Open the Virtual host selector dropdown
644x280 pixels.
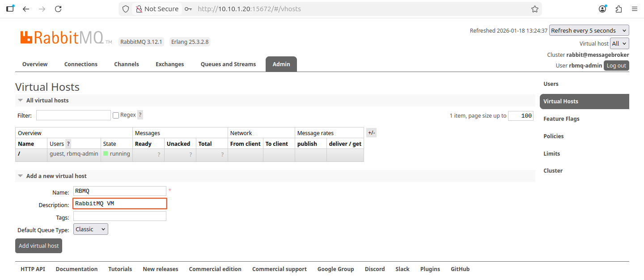619,43
